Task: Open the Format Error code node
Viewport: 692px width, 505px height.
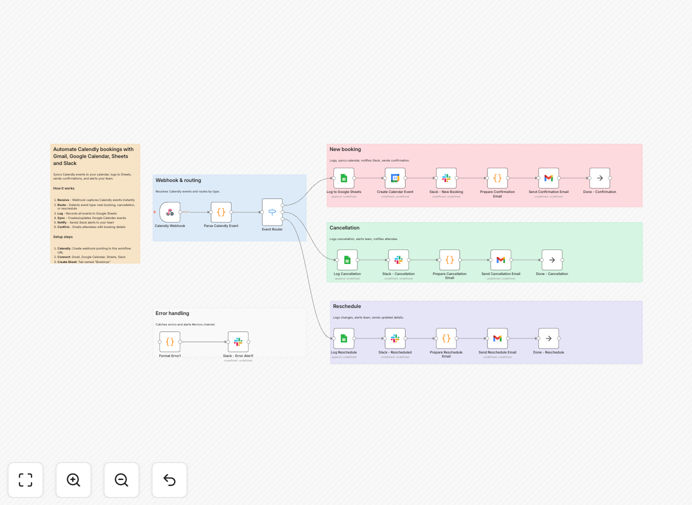Action: (170, 342)
